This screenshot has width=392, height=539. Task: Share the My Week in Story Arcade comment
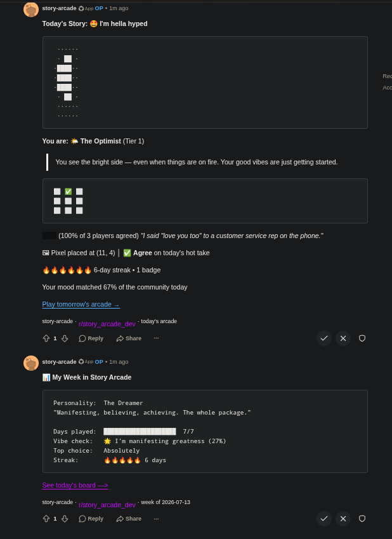pyautogui.click(x=129, y=519)
